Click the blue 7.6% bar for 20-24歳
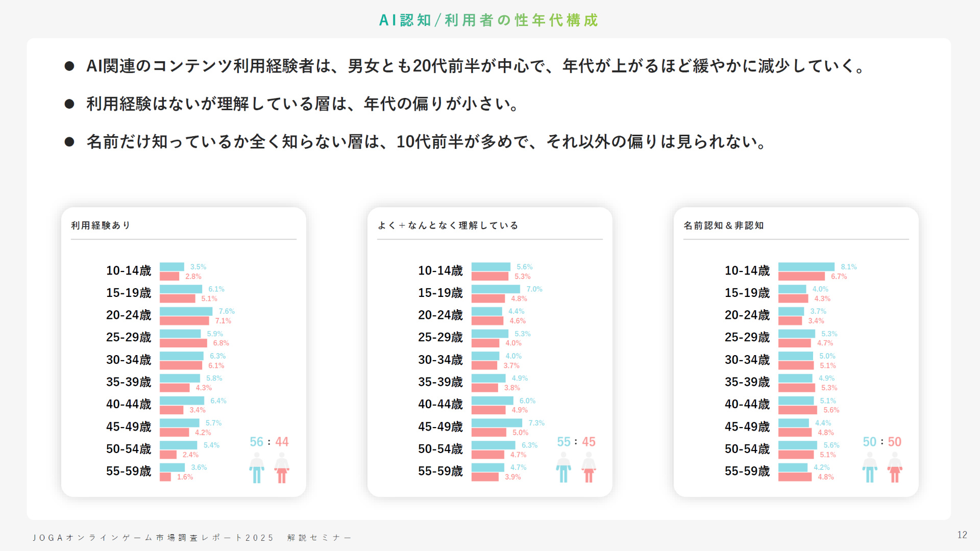 point(186,311)
